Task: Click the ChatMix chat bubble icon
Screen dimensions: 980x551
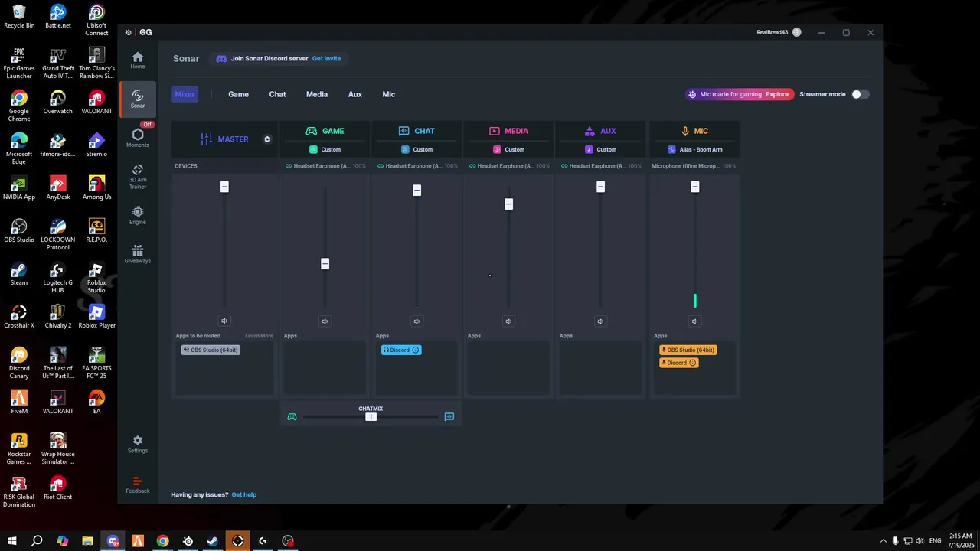Action: [x=449, y=417]
